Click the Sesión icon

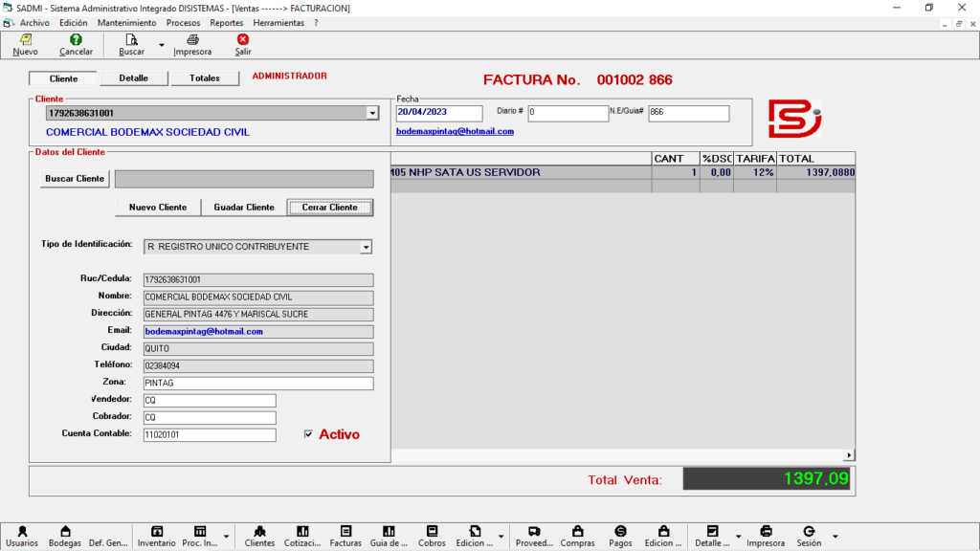pyautogui.click(x=809, y=531)
